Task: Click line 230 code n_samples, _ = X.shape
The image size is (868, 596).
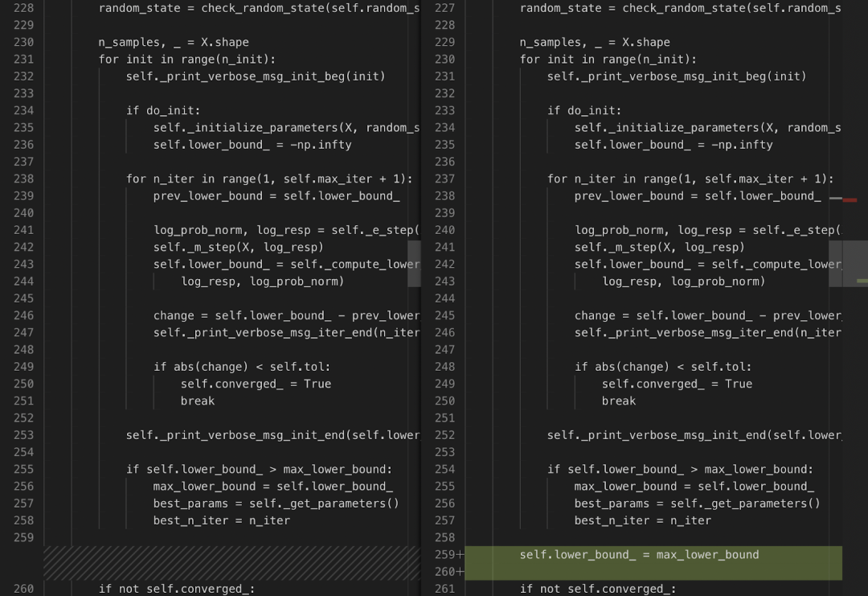Action: tap(174, 42)
